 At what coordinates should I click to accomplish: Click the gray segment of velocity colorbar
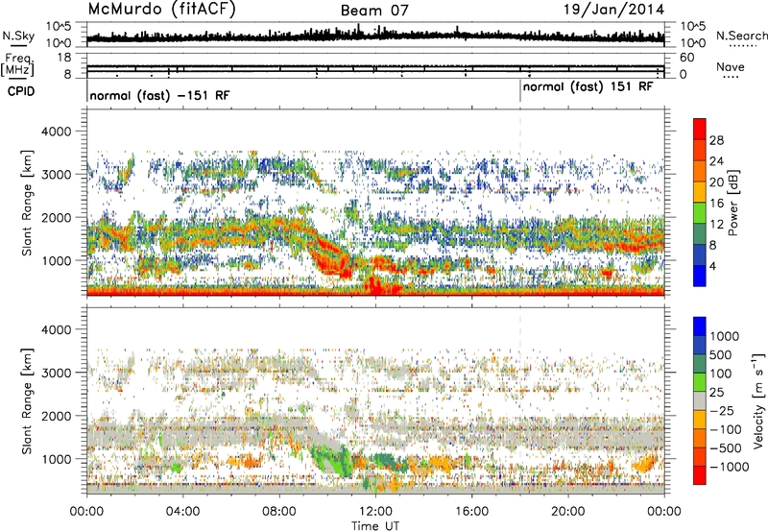pos(700,400)
